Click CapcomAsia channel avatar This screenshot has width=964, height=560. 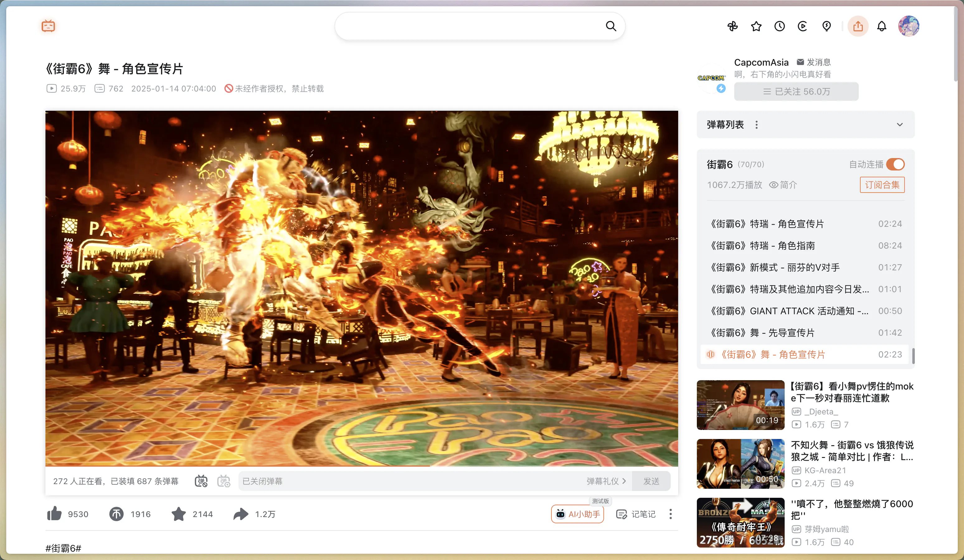pyautogui.click(x=711, y=78)
